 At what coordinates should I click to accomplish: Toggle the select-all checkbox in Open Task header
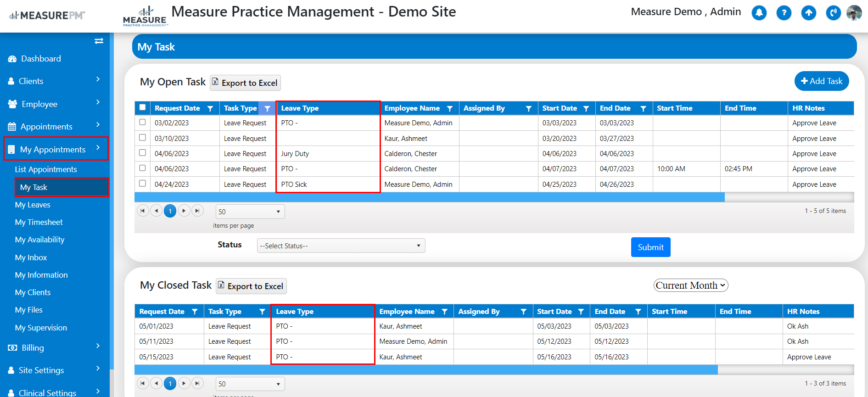(x=142, y=107)
